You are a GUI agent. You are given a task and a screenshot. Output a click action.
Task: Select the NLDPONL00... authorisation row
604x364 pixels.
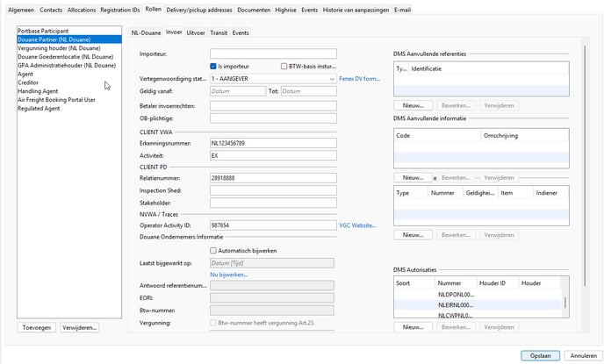pyautogui.click(x=478, y=295)
